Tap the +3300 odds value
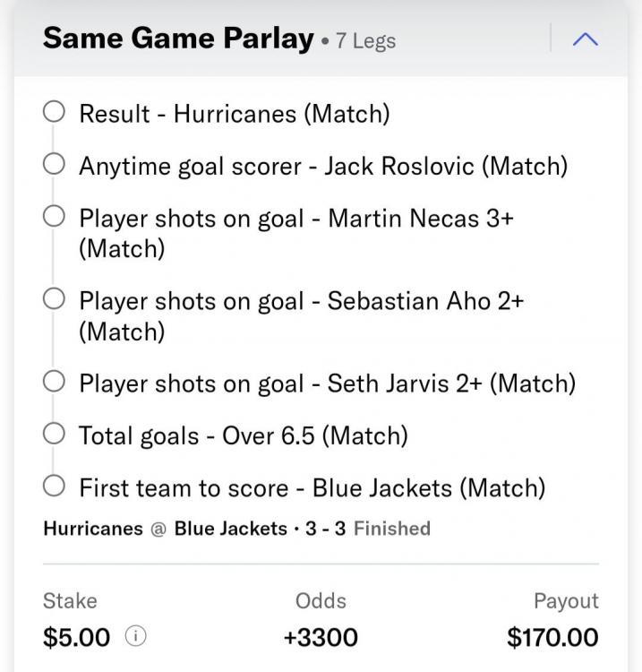The height and width of the screenshot is (672, 642). 321,637
